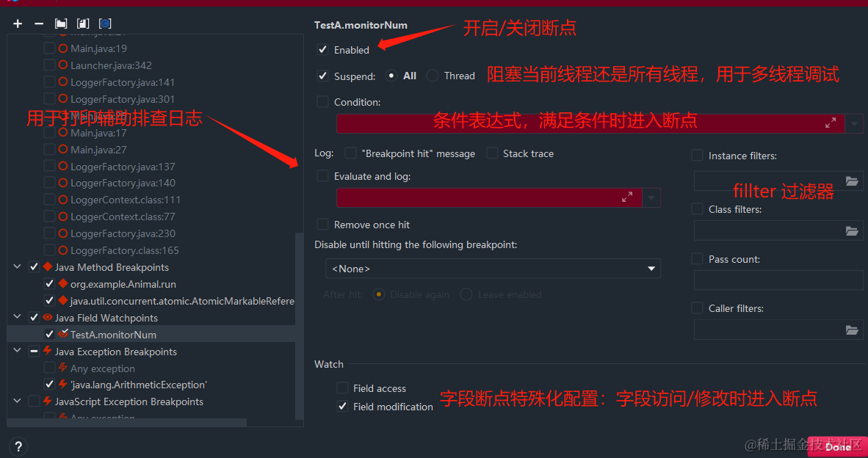868x458 pixels.
Task: Open Instance filters folder browse icon
Action: (x=852, y=181)
